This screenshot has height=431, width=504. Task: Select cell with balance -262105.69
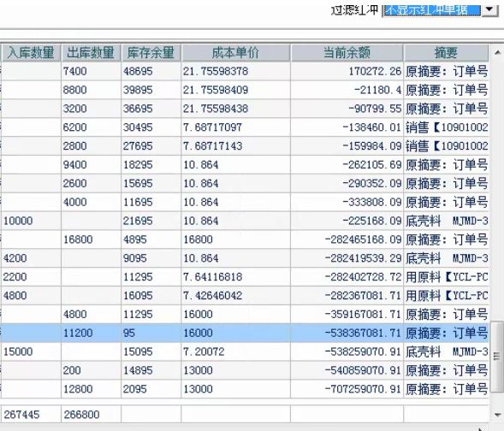347,164
